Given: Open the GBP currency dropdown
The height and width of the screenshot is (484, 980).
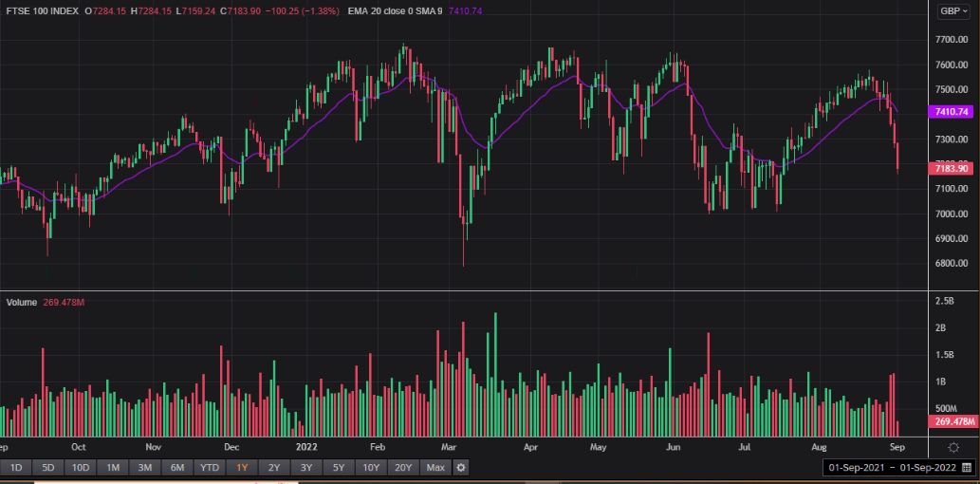Looking at the screenshot, I should [x=955, y=11].
